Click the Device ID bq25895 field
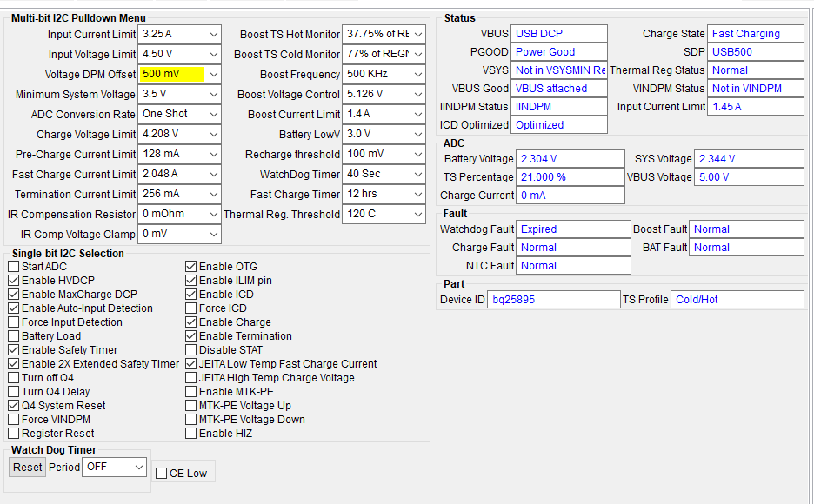The height and width of the screenshot is (504, 814). (553, 300)
